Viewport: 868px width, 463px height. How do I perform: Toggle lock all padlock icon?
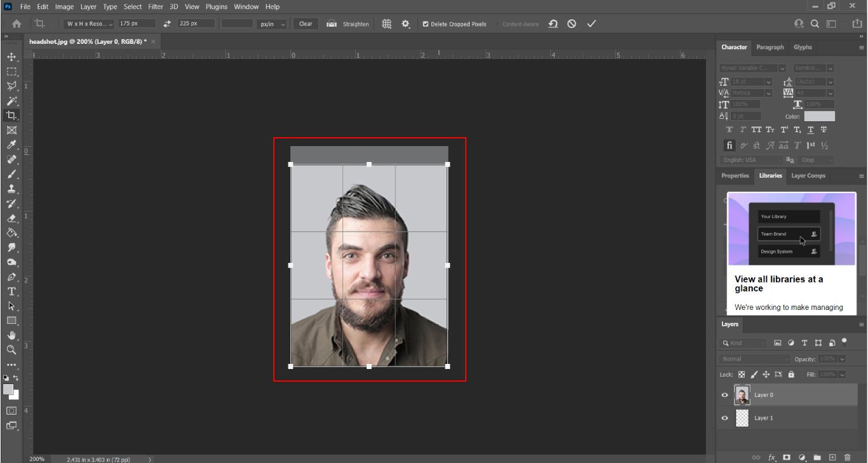tap(791, 375)
